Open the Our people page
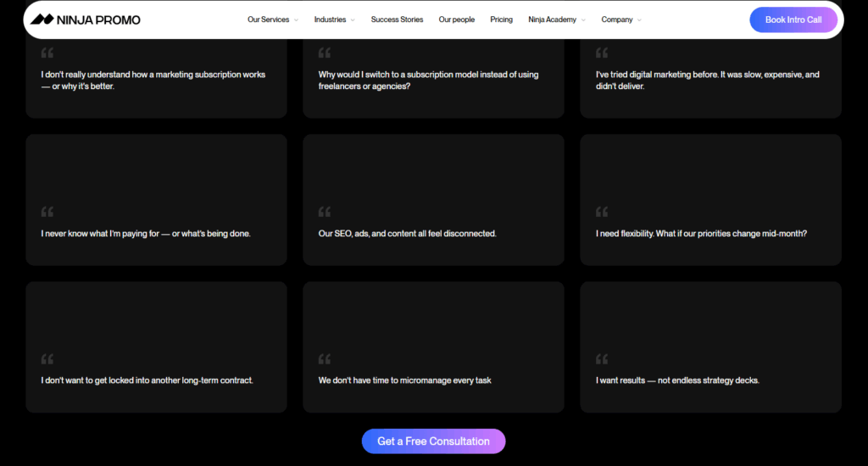The width and height of the screenshot is (868, 466). pyautogui.click(x=456, y=19)
